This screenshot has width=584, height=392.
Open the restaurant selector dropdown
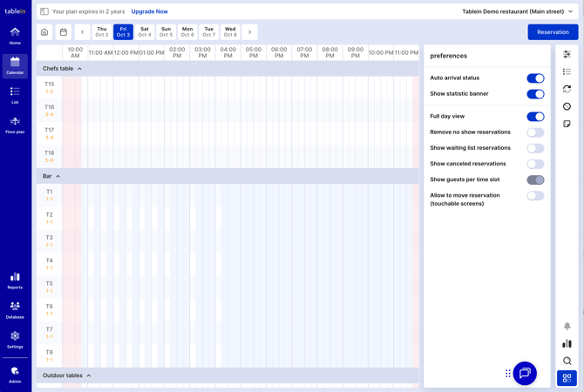pos(518,11)
